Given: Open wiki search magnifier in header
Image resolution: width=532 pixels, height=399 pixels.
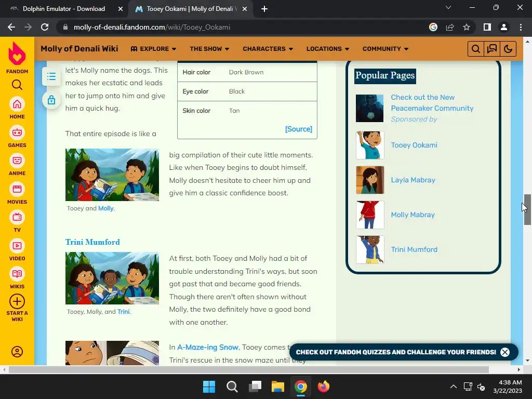Looking at the screenshot, I should coord(476,49).
